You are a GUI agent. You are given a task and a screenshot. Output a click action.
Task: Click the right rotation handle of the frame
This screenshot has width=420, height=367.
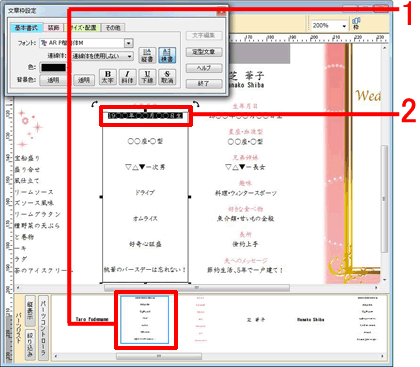pos(196,104)
